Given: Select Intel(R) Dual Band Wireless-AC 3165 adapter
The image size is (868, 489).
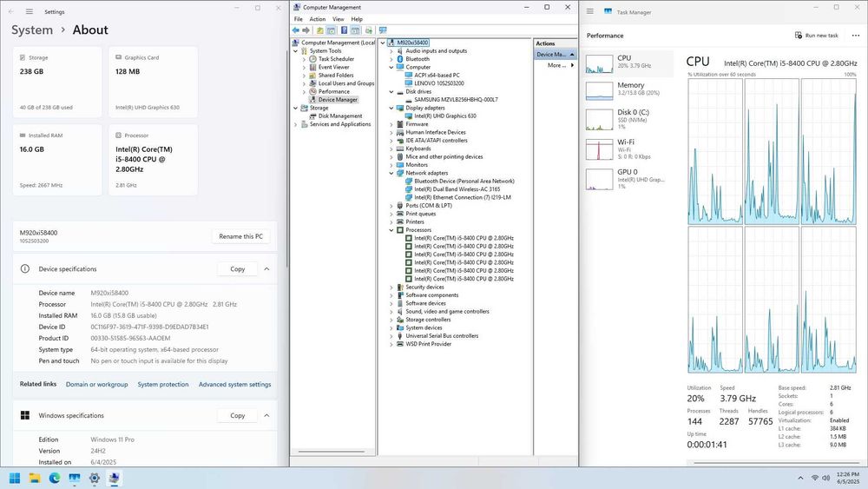Looking at the screenshot, I should (x=457, y=188).
